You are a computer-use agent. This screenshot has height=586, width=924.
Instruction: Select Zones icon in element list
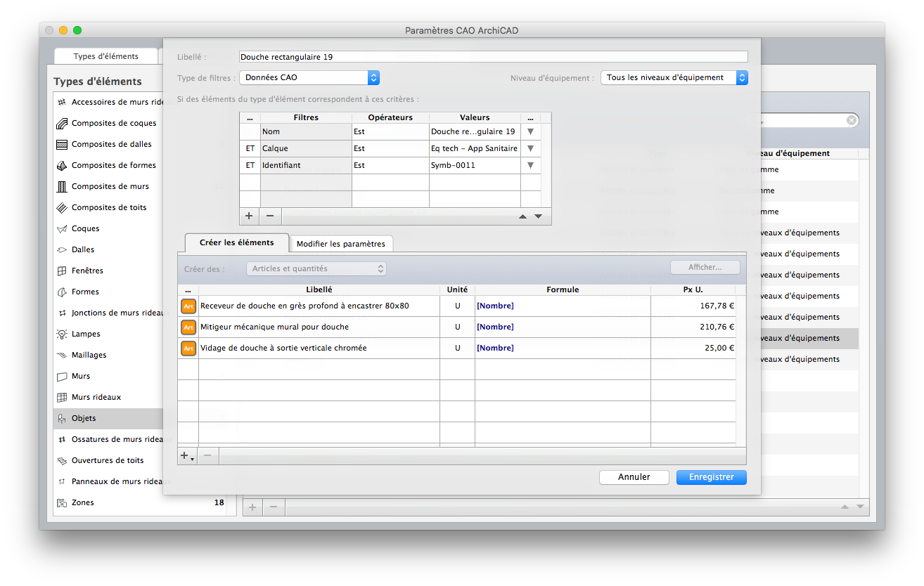[62, 502]
